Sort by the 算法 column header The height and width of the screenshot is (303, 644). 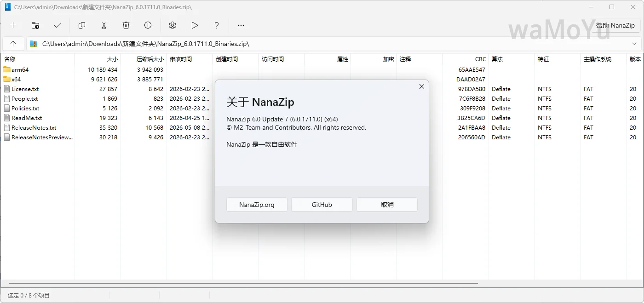[x=512, y=59]
